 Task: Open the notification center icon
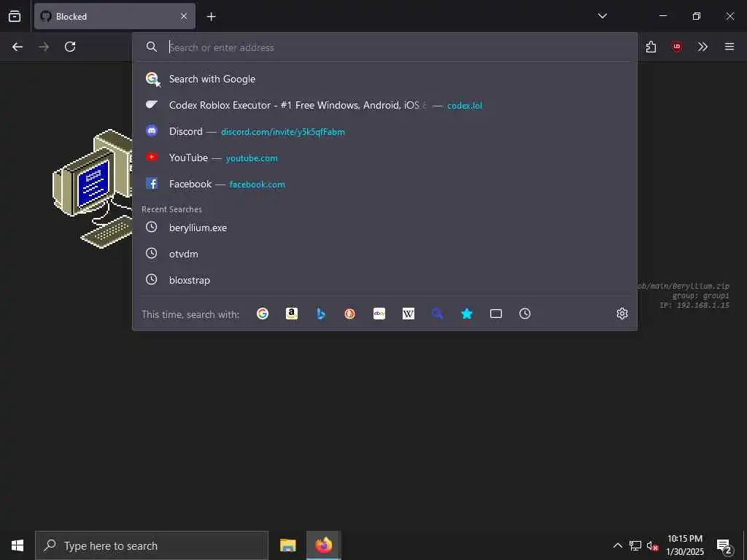tap(724, 545)
